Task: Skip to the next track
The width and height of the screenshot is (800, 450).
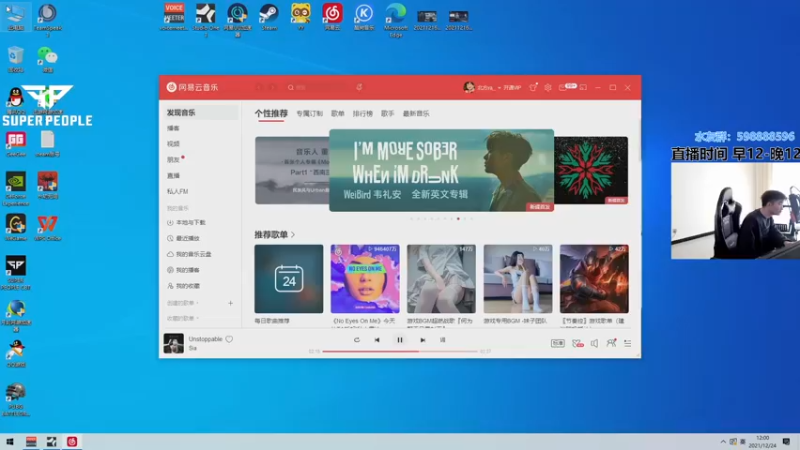Action: (x=422, y=340)
